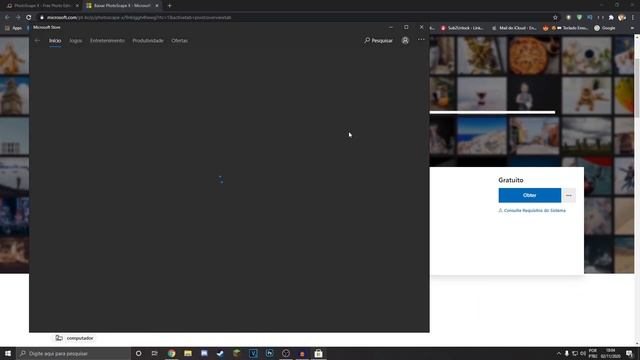
Task: Open the Chrome three-dot menu
Action: tap(633, 18)
